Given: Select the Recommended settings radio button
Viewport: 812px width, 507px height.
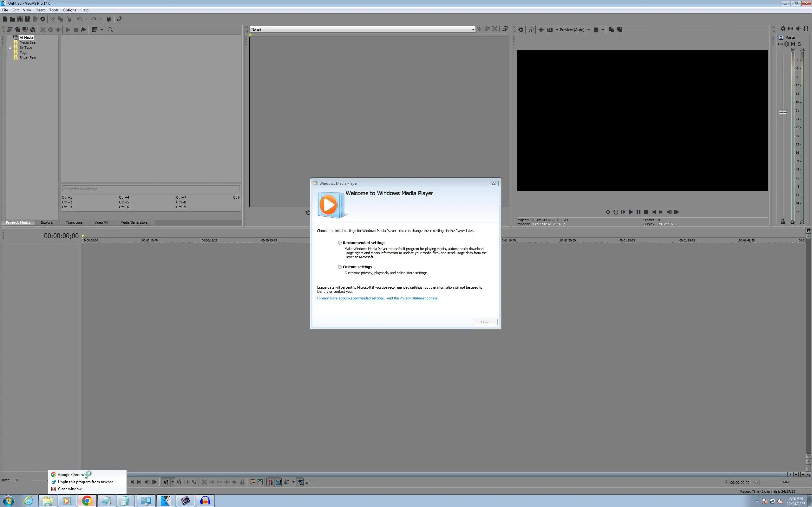Looking at the screenshot, I should click(340, 243).
